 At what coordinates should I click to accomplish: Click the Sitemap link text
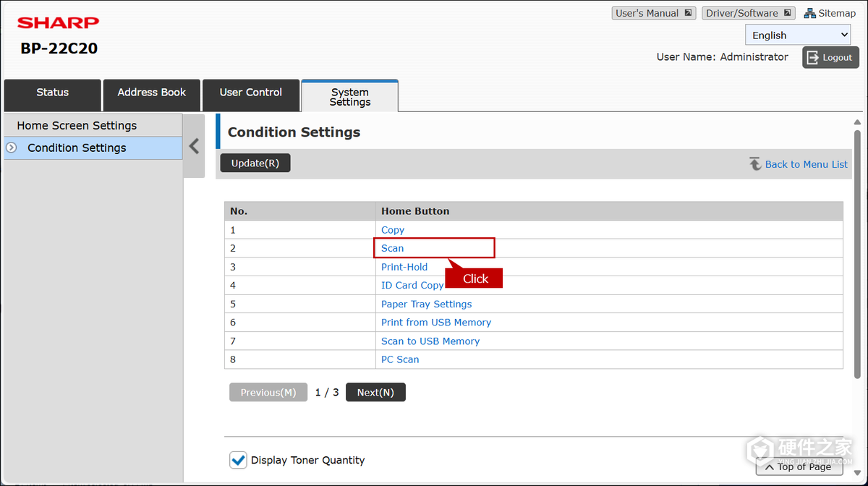tap(837, 13)
